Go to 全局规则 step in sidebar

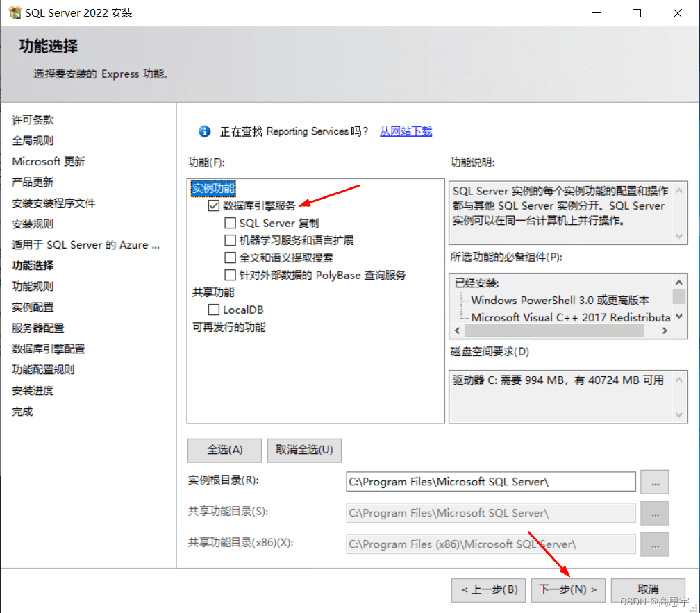pos(33,141)
